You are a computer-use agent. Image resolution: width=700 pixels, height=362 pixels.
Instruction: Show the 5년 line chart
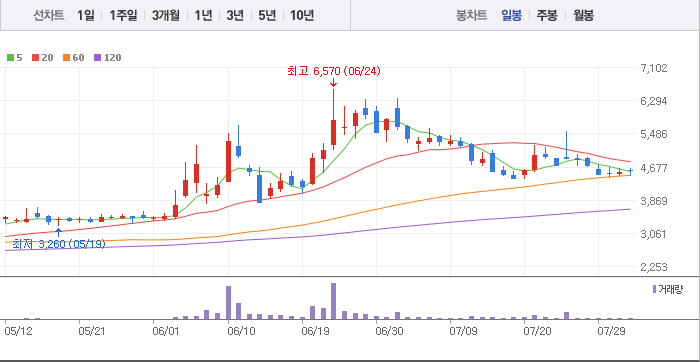[267, 16]
